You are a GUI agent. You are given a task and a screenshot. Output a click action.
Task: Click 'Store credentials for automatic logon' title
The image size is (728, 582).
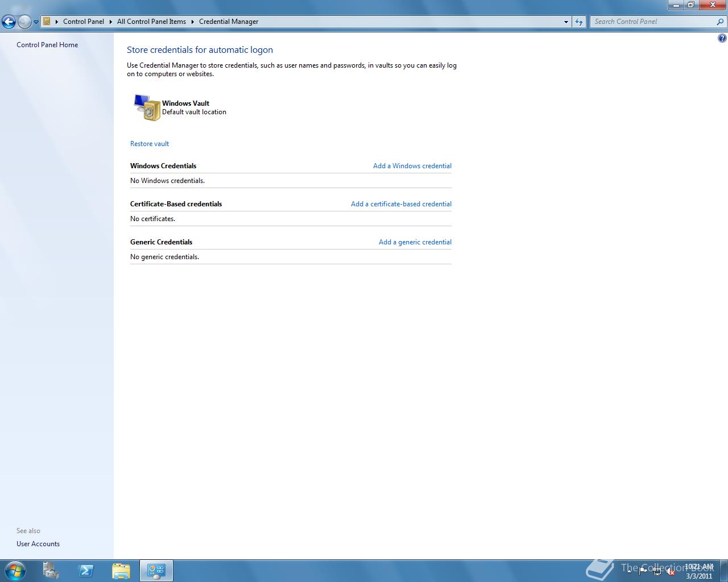(x=200, y=50)
